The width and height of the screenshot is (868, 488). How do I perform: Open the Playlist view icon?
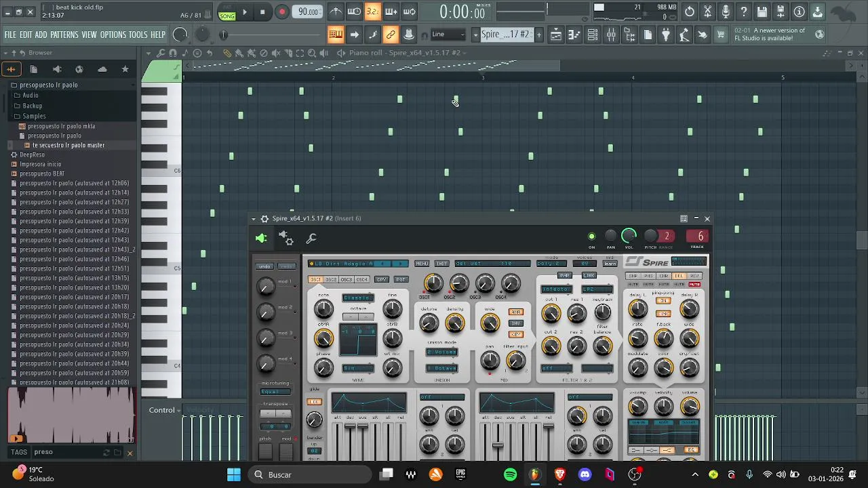[555, 35]
